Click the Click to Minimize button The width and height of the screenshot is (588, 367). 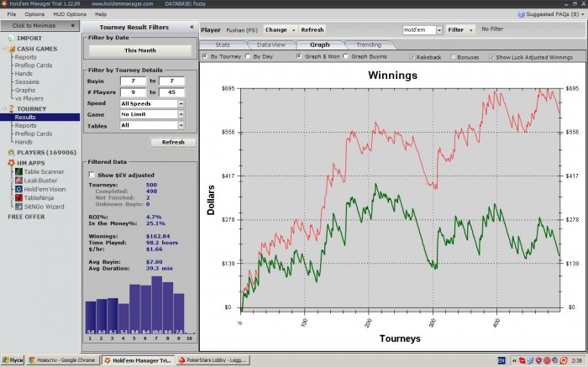click(x=39, y=25)
